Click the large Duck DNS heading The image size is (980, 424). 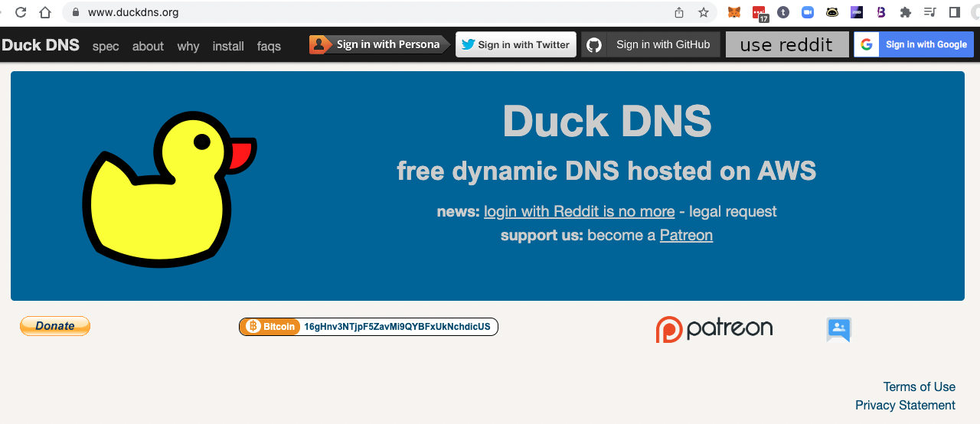point(607,121)
